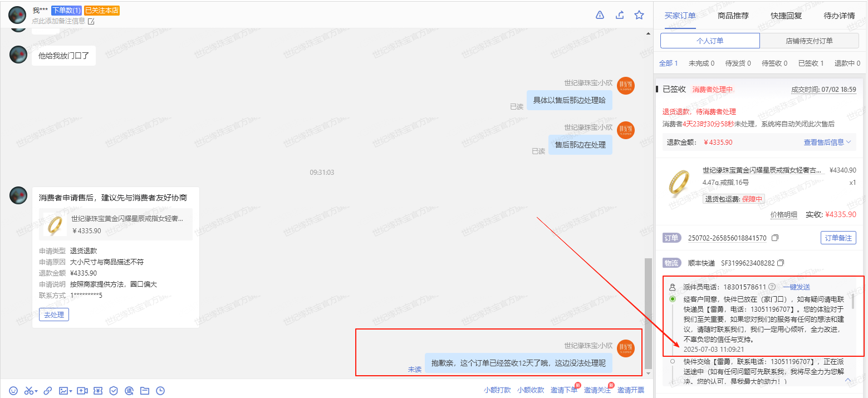Switch to 店铺待支付订单 toggle
Image resolution: width=868 pixels, height=398 pixels.
point(809,41)
